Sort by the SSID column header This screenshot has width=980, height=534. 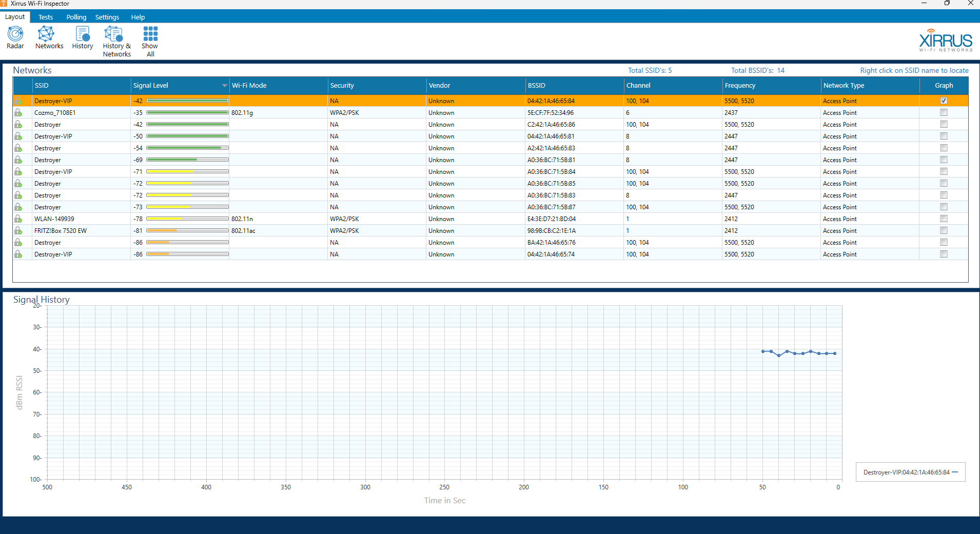point(81,86)
